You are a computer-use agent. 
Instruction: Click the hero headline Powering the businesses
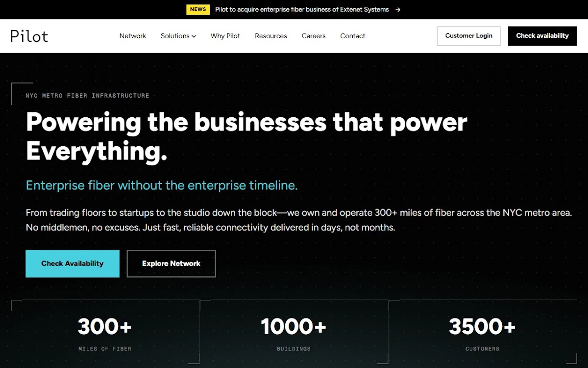click(x=246, y=136)
